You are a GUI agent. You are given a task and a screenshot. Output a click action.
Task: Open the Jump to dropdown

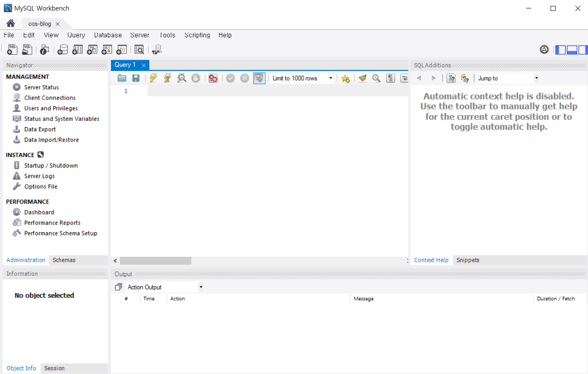(x=536, y=78)
